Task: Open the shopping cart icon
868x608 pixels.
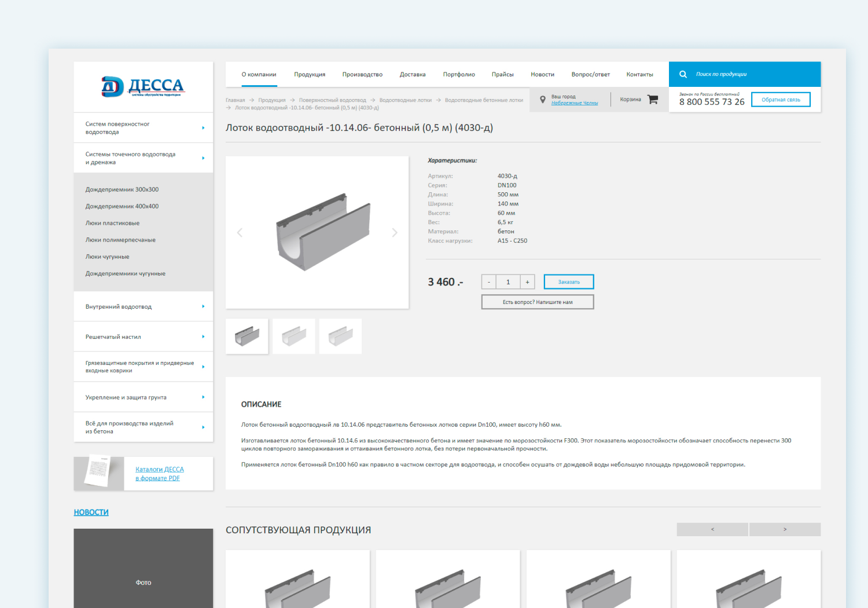Action: (653, 100)
